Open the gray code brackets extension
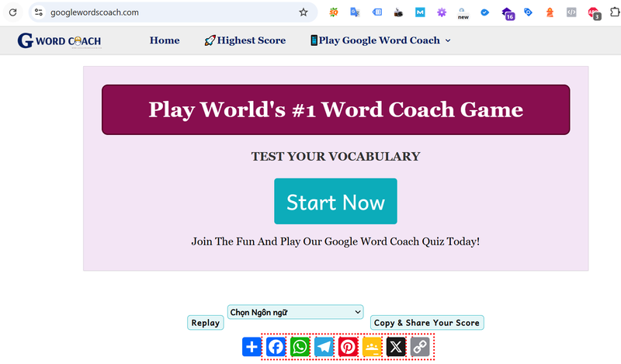The height and width of the screenshot is (364, 621). click(x=571, y=12)
